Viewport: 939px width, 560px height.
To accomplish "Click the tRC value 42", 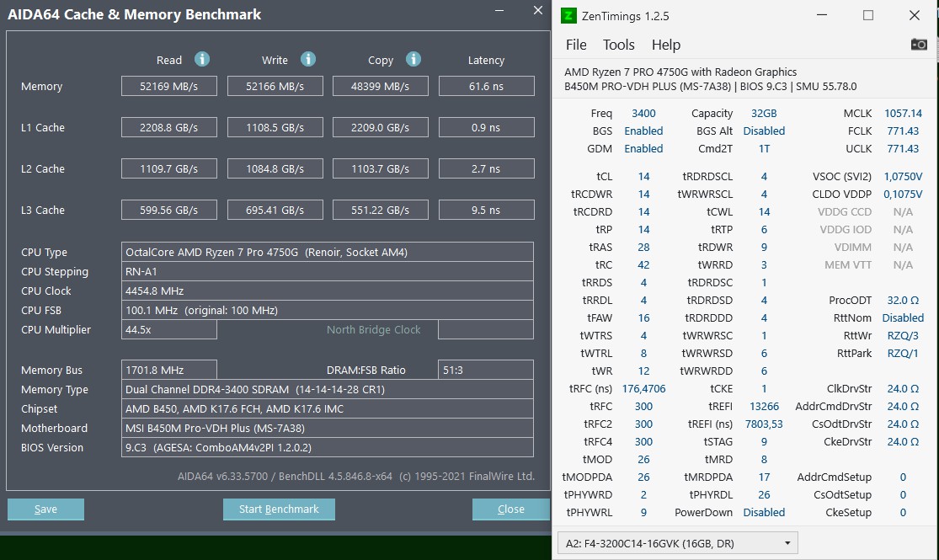I will point(643,264).
